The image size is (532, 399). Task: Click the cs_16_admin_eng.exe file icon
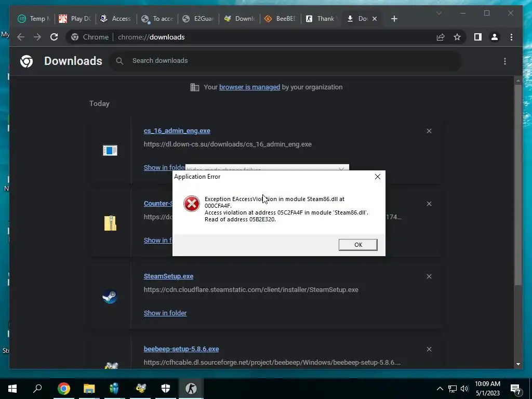(x=110, y=150)
